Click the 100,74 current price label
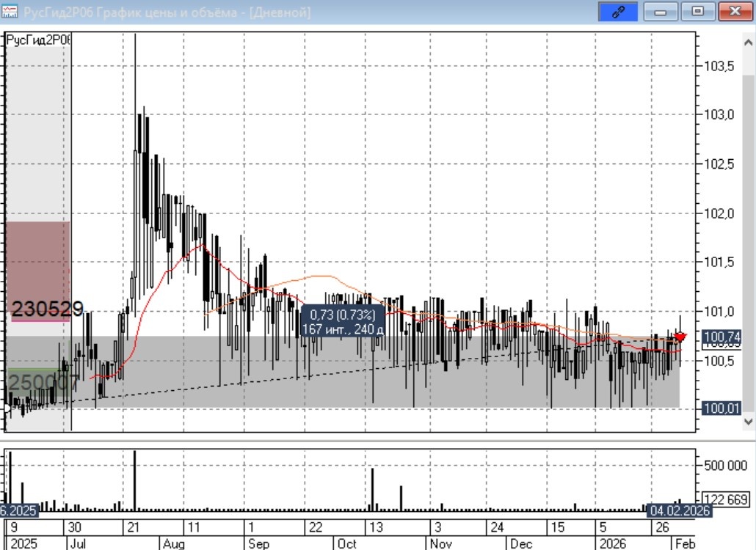 tap(722, 337)
